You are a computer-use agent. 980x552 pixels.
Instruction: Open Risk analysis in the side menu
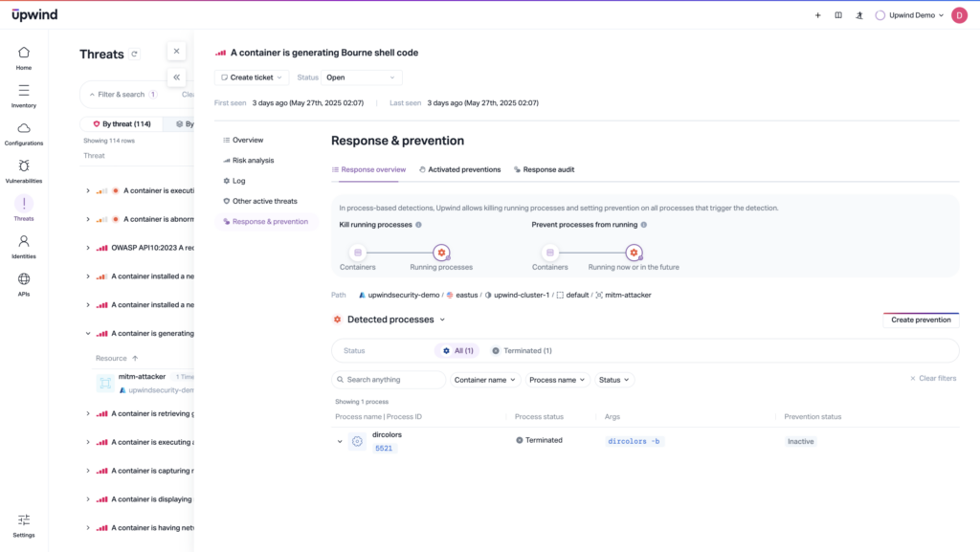pos(248,161)
